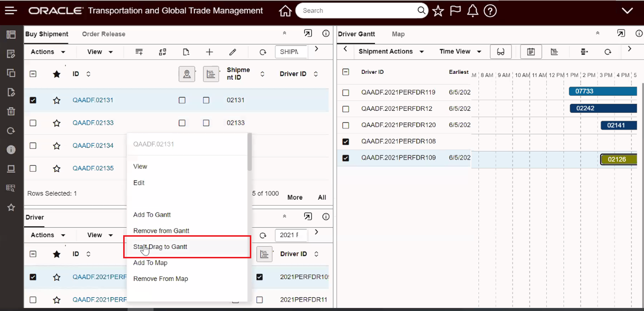Click the SHIPM filter field in Buy Shipment toolbar

click(x=291, y=52)
